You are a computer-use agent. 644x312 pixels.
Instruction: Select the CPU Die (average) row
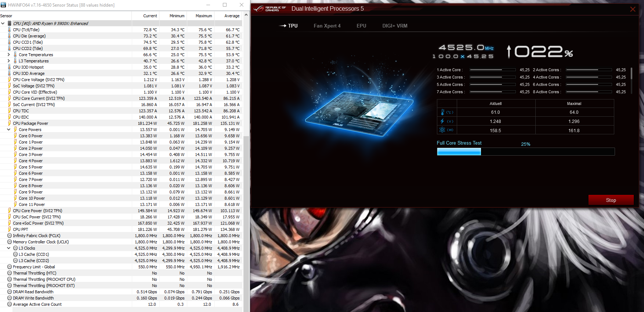pyautogui.click(x=121, y=36)
